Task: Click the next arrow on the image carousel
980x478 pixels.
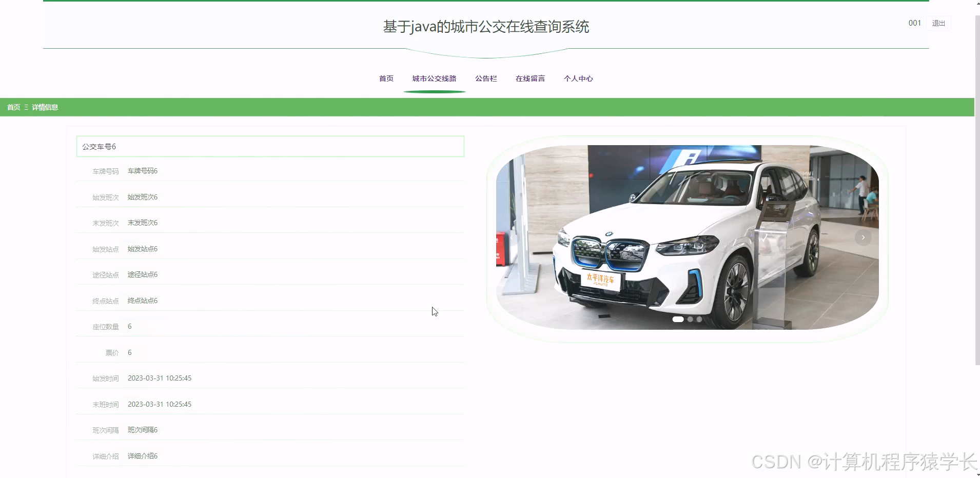Action: tap(864, 237)
